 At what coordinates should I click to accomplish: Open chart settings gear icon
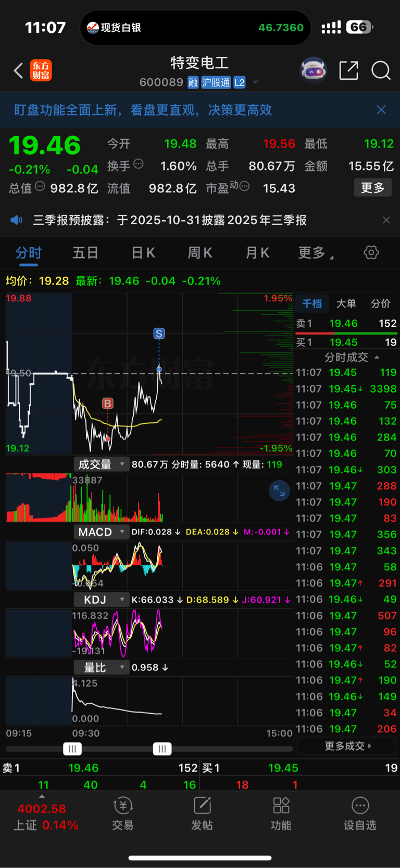(371, 253)
